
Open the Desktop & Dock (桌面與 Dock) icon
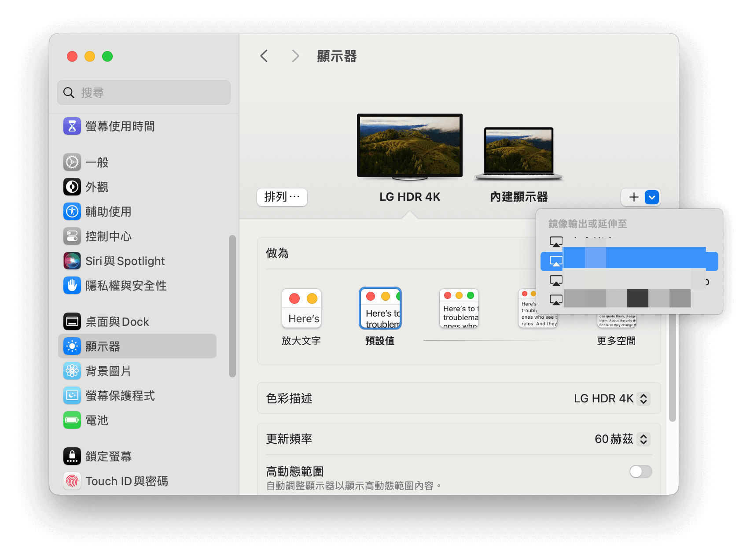coord(72,322)
